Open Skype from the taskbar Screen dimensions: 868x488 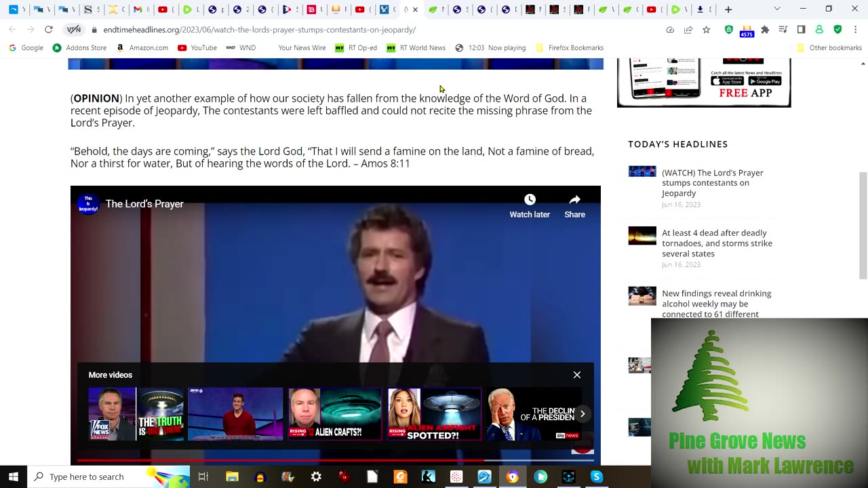click(597, 476)
